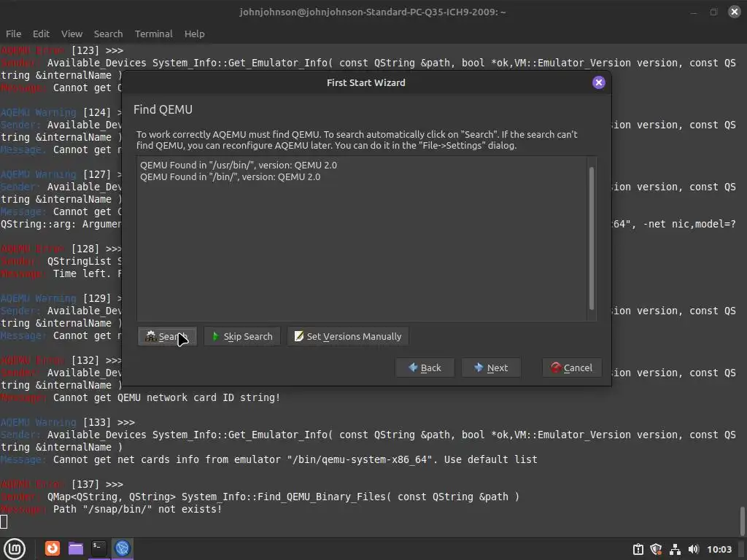The height and width of the screenshot is (560, 747).
Task: Close the terminal window
Action: pos(734,12)
